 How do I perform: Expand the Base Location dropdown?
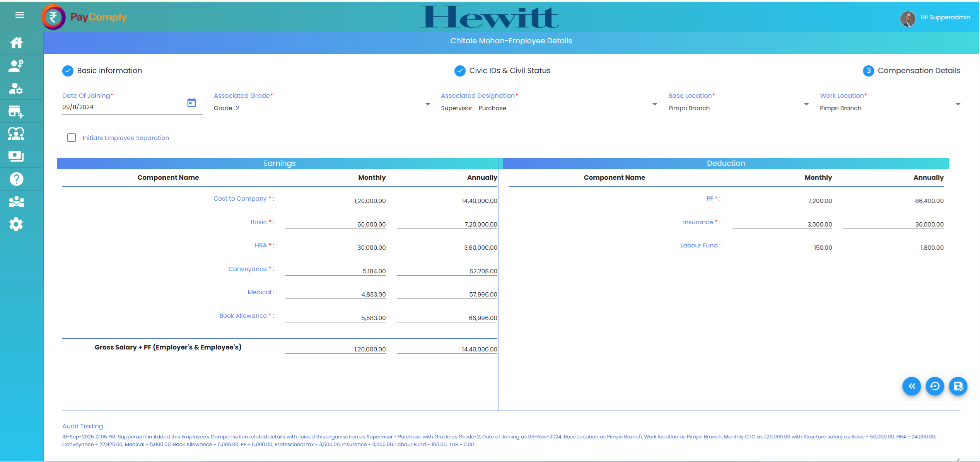(x=806, y=104)
